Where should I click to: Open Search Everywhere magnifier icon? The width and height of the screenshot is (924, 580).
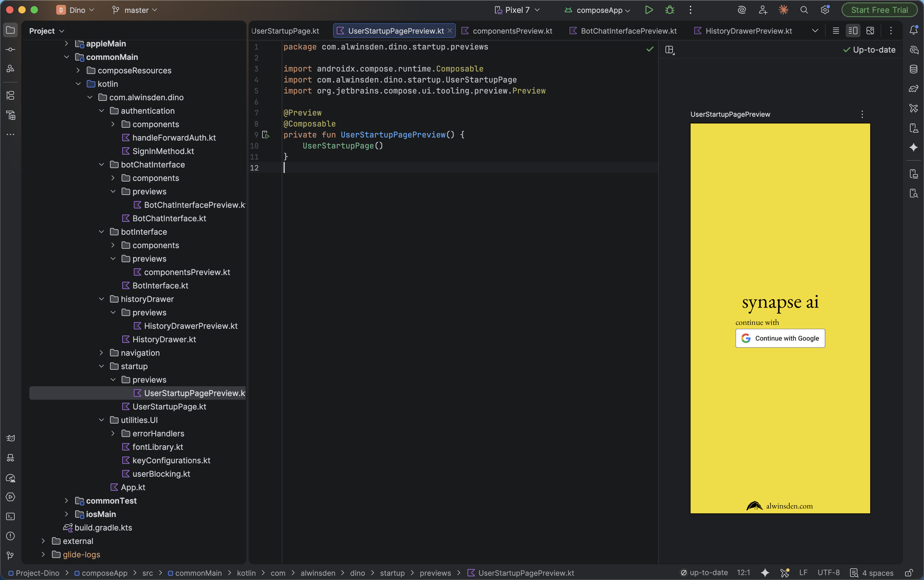tap(804, 10)
